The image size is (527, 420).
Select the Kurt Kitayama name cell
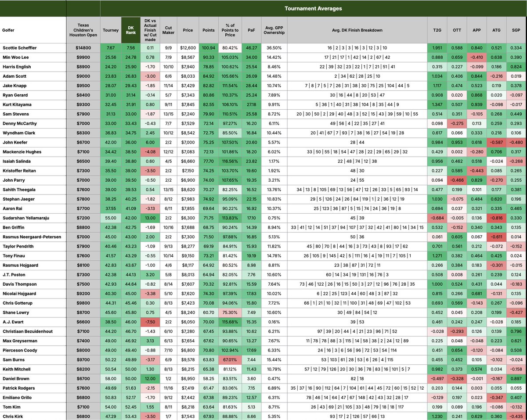coord(33,104)
